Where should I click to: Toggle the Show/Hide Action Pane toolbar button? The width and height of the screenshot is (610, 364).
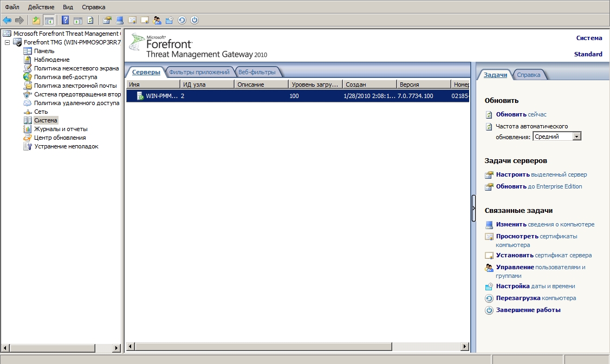pos(78,20)
